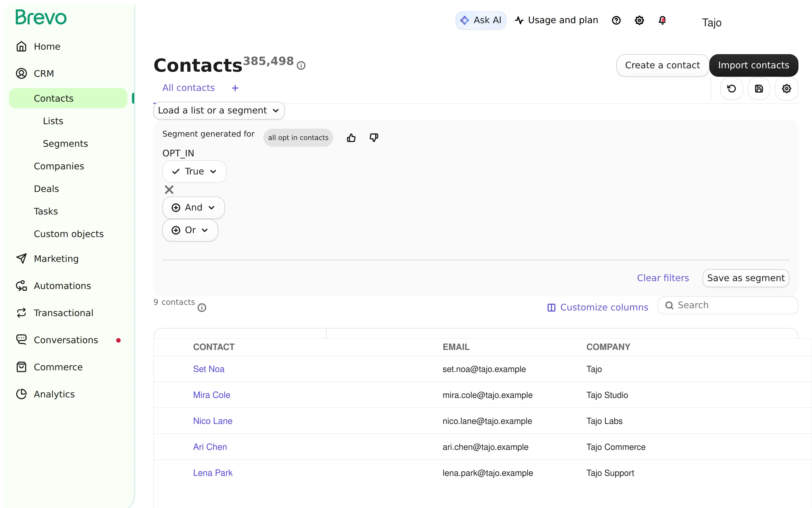Give thumbs down to generated segment
Image resolution: width=812 pixels, height=508 pixels.
tap(374, 138)
